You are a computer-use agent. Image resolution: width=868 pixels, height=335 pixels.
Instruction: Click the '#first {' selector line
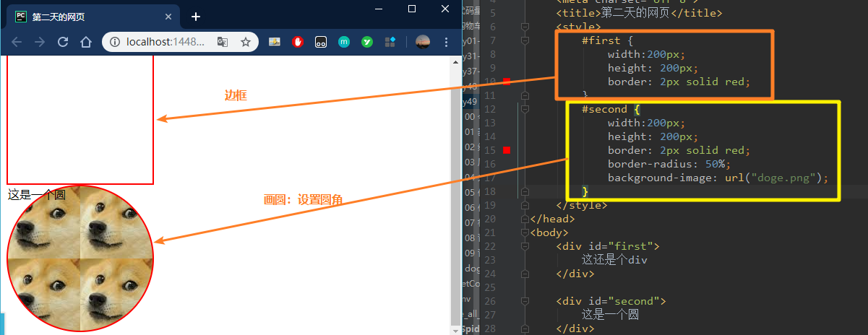pos(607,40)
